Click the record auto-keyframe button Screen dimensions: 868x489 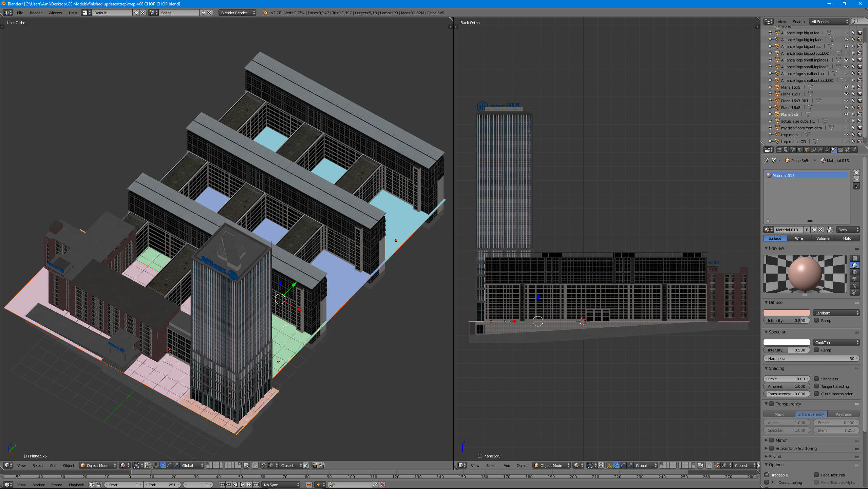click(x=309, y=485)
